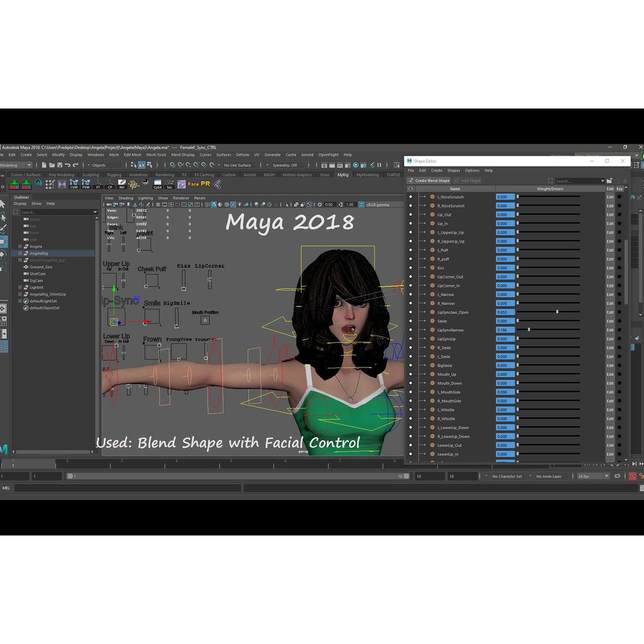Toggle the Key dot for L_Puff
This screenshot has height=644, width=644.
pyautogui.click(x=620, y=250)
